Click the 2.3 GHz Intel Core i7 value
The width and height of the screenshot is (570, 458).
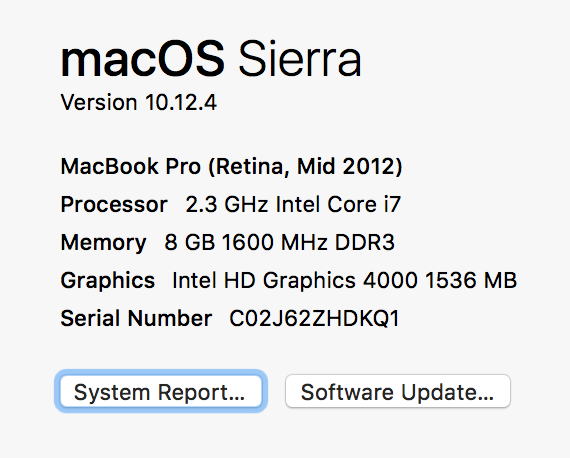coord(293,204)
